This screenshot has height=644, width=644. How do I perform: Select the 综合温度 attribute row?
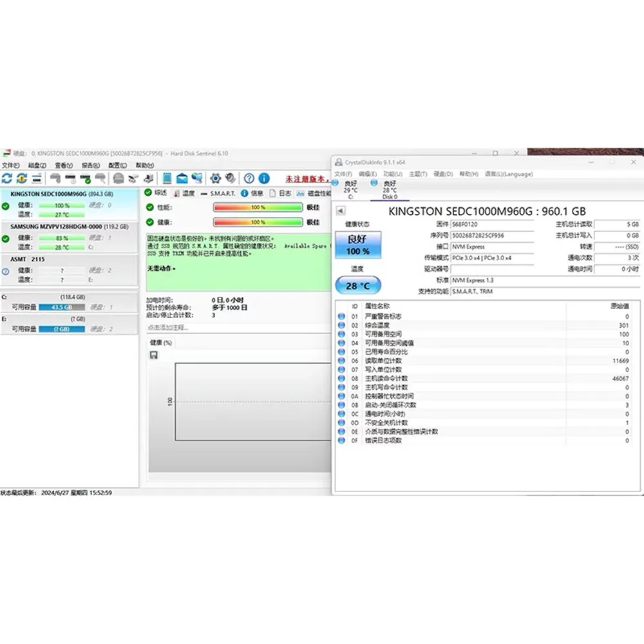[x=484, y=325]
